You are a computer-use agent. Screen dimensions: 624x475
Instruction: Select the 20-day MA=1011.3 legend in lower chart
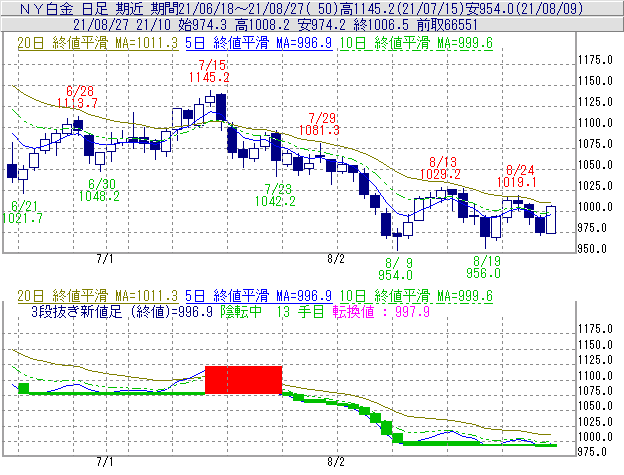pyautogui.click(x=98, y=296)
